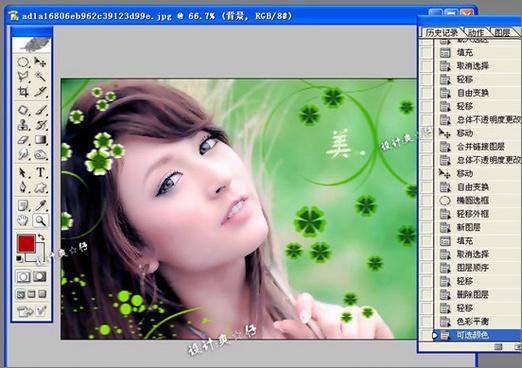Select the Elliptical Marquee tool
Screen dimensions: 522x368
click(x=23, y=62)
